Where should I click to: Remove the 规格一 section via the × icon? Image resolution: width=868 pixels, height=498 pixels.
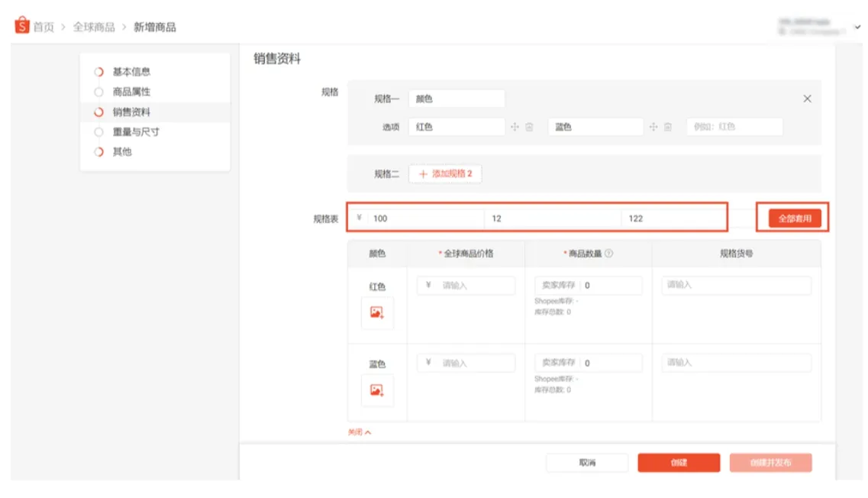tap(807, 98)
